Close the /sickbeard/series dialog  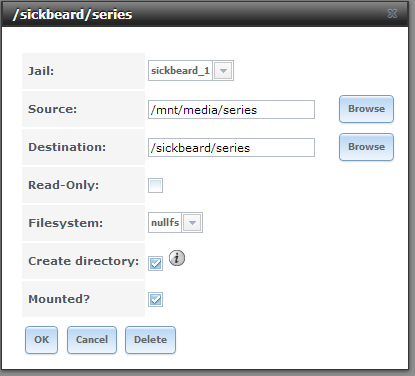tap(392, 14)
